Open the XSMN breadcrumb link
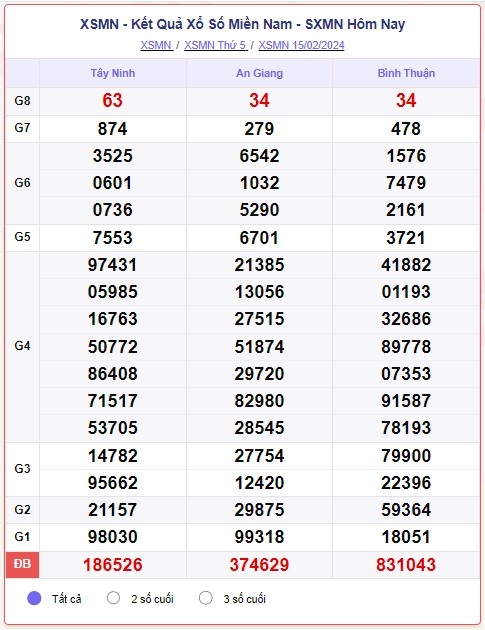 click(x=156, y=45)
